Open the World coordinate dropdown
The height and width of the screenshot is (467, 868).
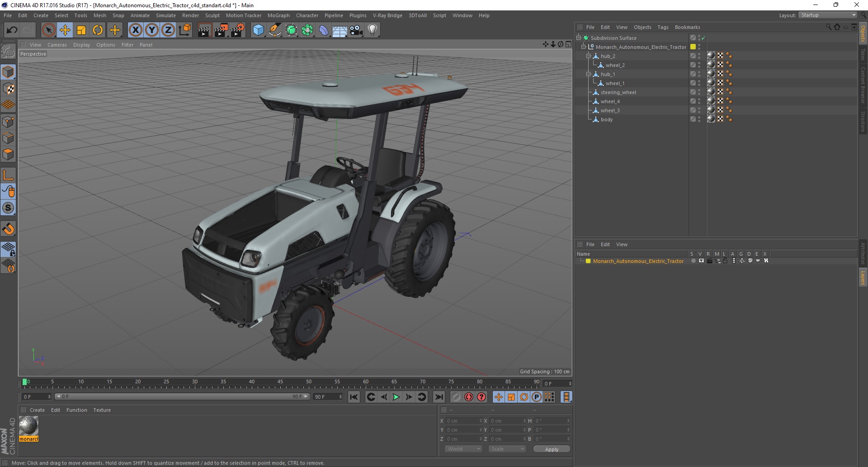click(x=463, y=449)
